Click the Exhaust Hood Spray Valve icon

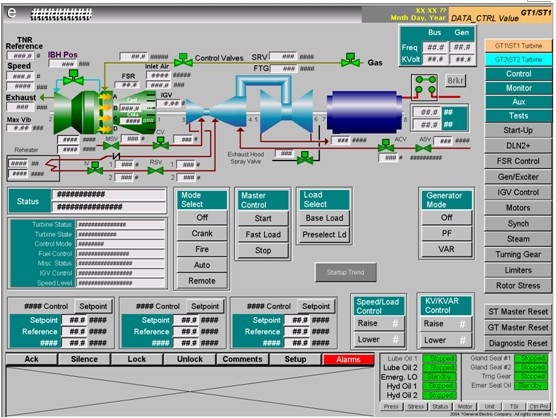point(304,158)
